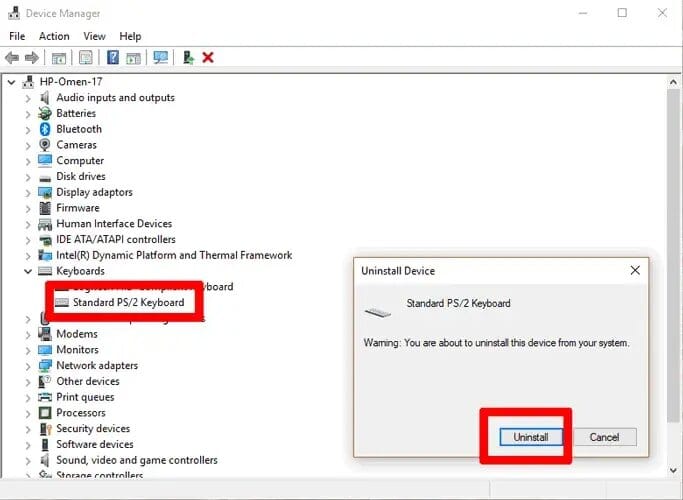Select the Cameras label

click(x=77, y=145)
